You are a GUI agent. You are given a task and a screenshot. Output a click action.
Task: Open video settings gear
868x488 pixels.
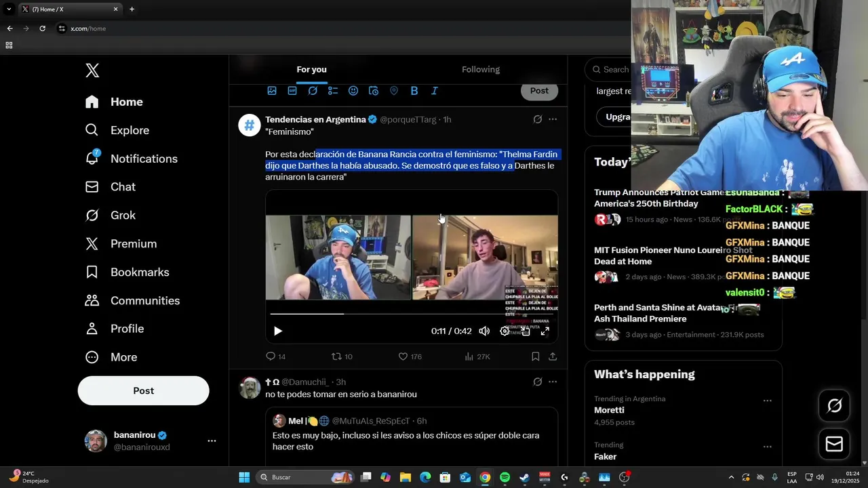[x=505, y=331]
